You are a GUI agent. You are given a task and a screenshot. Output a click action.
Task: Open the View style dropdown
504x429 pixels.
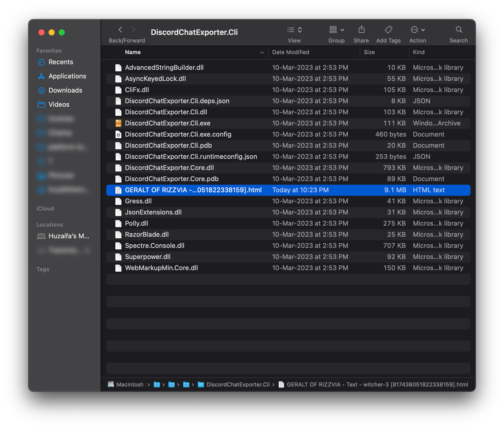click(x=295, y=30)
